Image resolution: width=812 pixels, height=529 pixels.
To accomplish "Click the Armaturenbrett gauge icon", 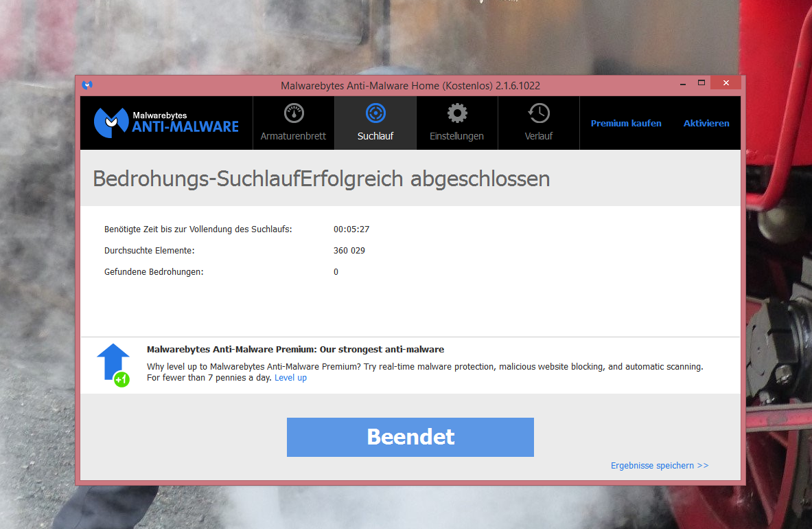I will (x=294, y=113).
